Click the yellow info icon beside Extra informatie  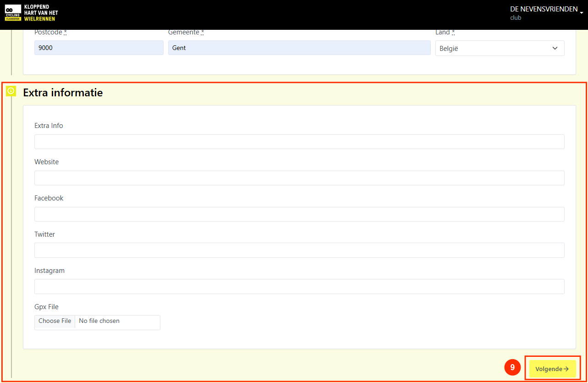click(x=11, y=91)
